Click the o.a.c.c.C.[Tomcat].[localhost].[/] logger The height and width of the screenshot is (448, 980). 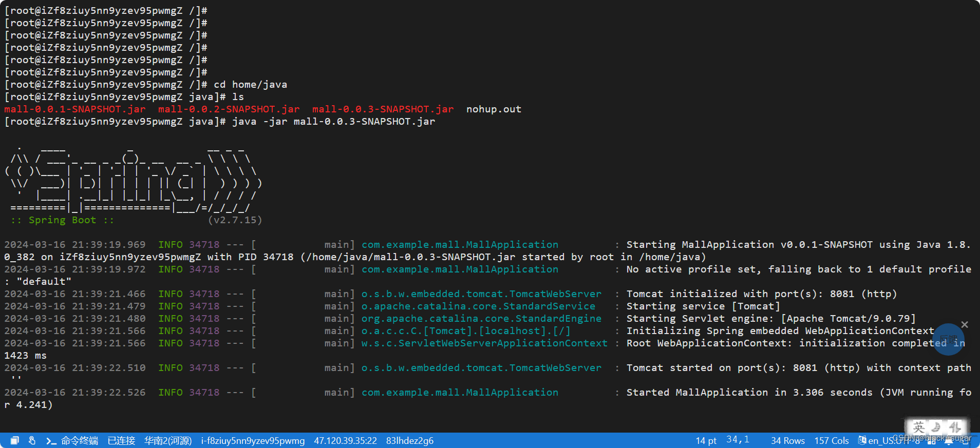coord(466,331)
